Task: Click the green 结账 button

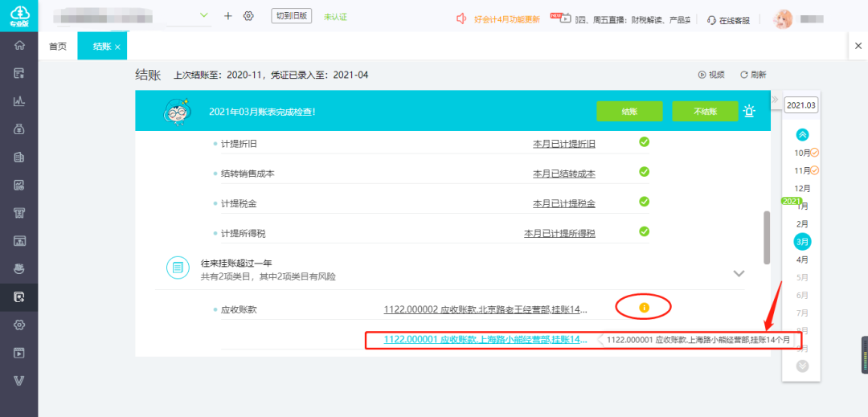Action: 629,111
